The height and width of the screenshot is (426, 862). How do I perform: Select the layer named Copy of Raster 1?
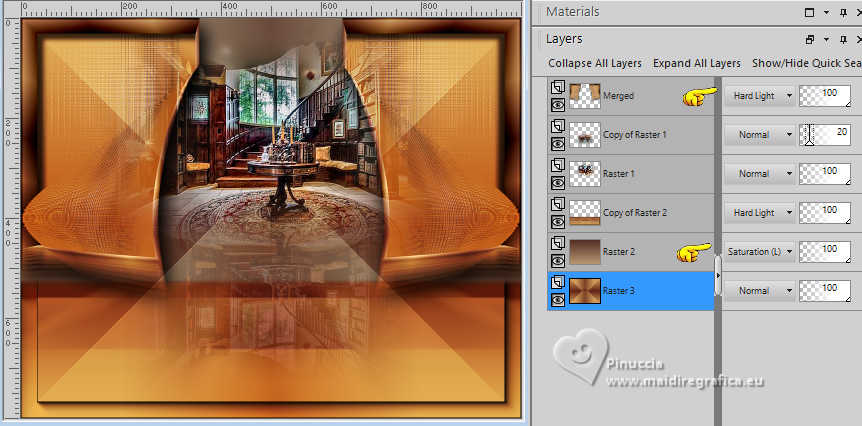coord(634,135)
